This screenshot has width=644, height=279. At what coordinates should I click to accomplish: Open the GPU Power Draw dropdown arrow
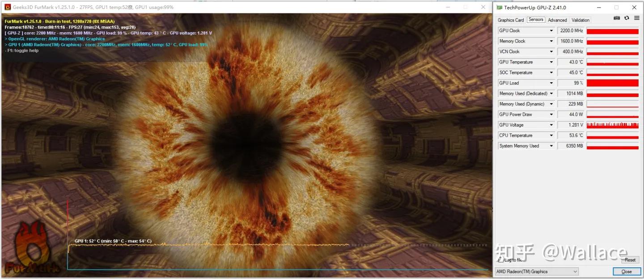[551, 114]
